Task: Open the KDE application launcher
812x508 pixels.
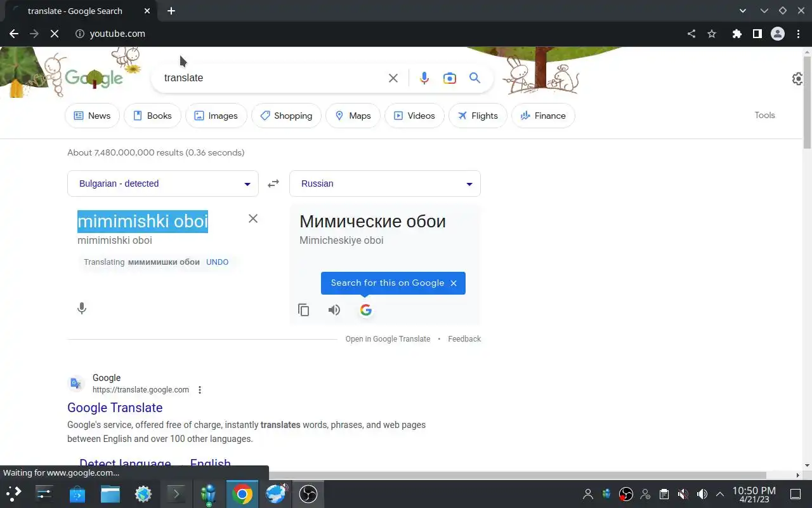Action: pyautogui.click(x=14, y=493)
